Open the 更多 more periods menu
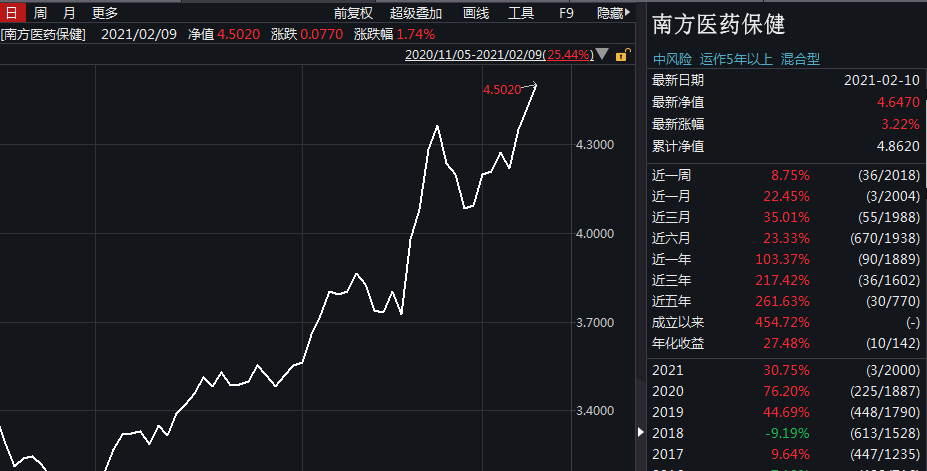Screen dimensions: 927x471 [105, 12]
